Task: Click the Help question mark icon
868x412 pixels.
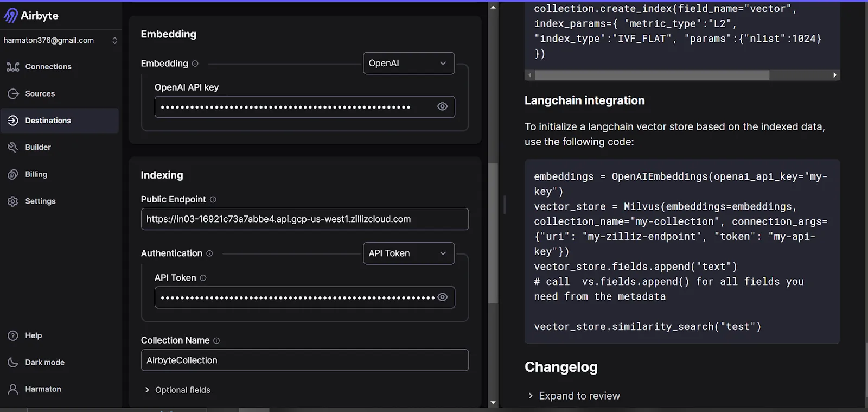Action: (13, 335)
